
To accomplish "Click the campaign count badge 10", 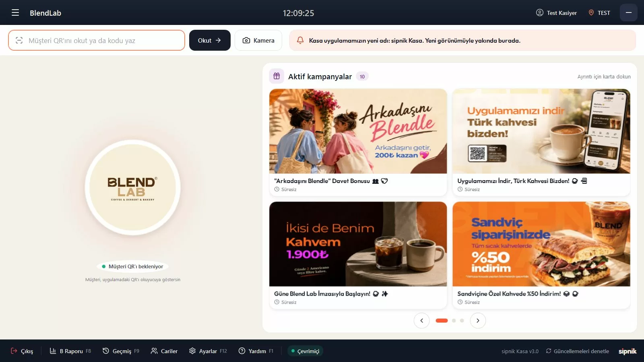I will 362,76.
